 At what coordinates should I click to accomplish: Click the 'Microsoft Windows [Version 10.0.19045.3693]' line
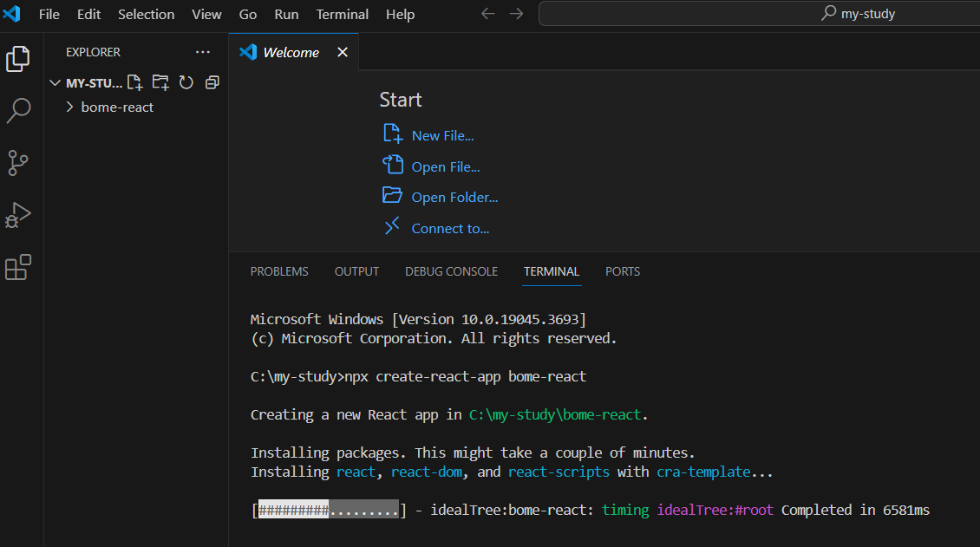pyautogui.click(x=418, y=319)
